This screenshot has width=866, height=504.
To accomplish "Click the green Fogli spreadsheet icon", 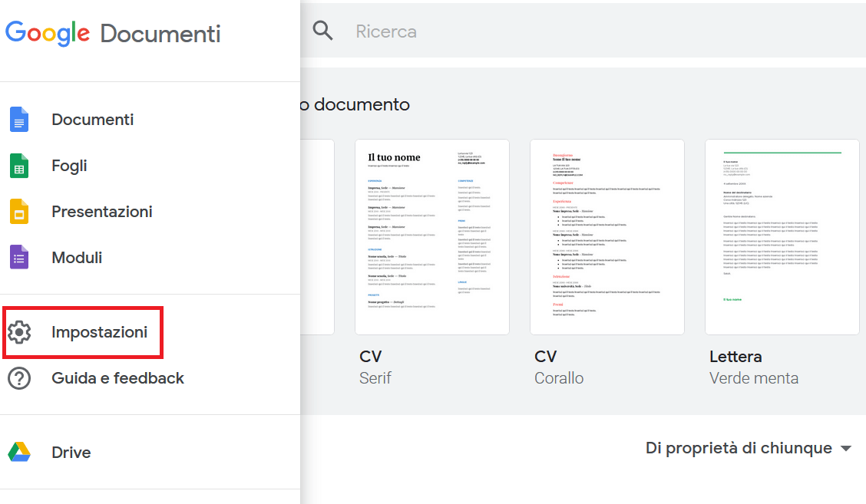I will tap(18, 166).
